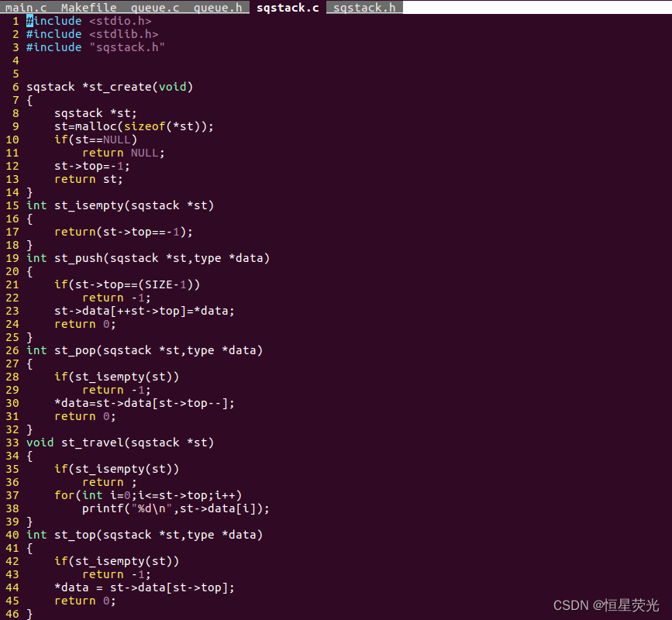Click line number 36 'return ;' statement
The image size is (672, 620).
(x=110, y=483)
